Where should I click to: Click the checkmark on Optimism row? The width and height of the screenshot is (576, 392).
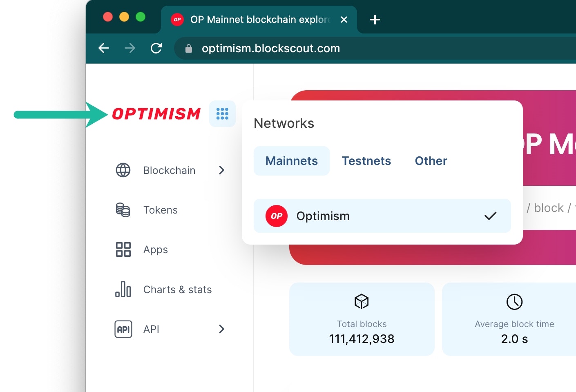(490, 216)
